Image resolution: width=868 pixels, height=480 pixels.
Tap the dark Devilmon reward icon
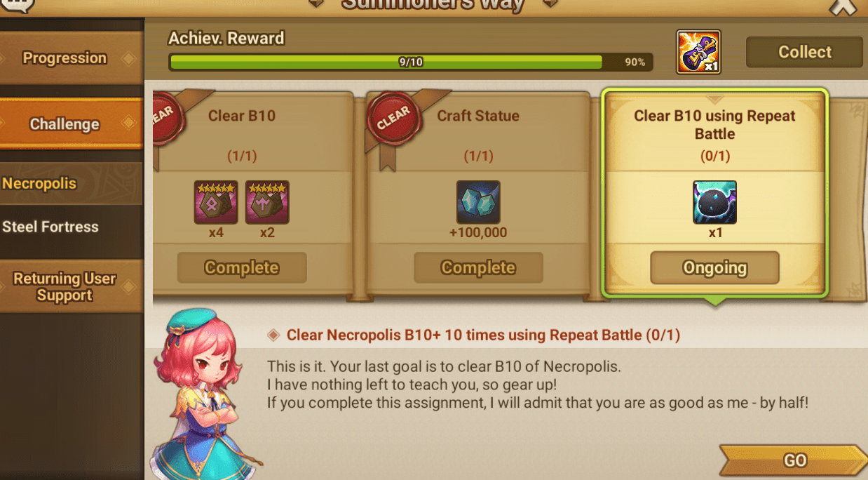(x=714, y=202)
